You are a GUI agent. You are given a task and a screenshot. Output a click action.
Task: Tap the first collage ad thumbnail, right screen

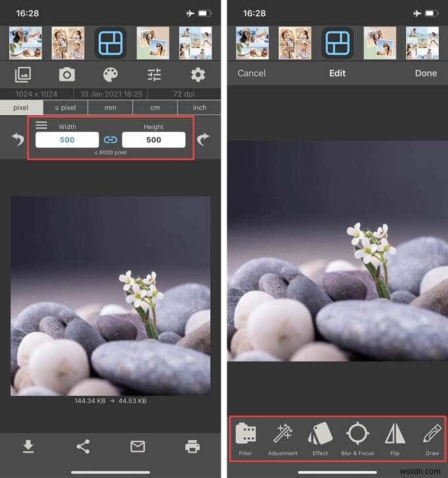point(252,43)
